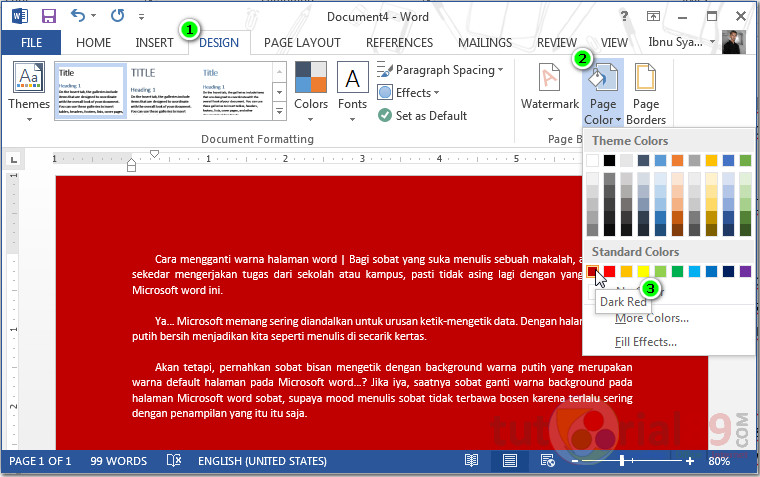Switch to Read Mode view
The height and width of the screenshot is (477, 760).
click(471, 461)
